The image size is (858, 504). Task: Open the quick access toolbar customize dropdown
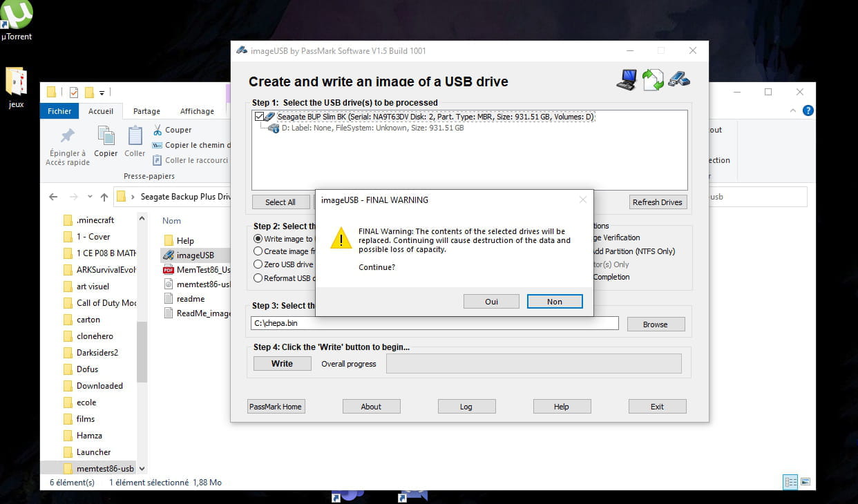pos(102,93)
